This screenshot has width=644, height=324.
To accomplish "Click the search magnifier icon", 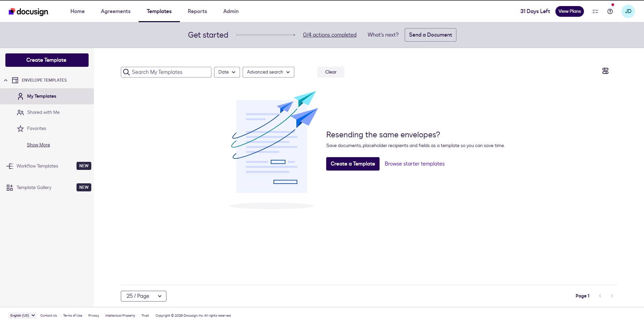I will coord(127,72).
